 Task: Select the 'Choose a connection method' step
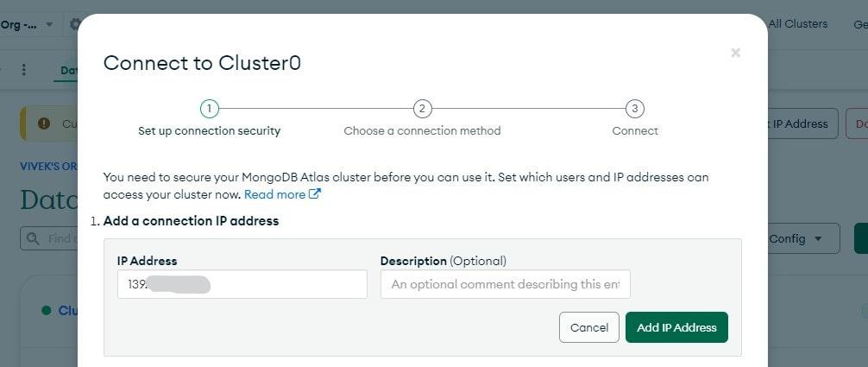[x=422, y=131]
